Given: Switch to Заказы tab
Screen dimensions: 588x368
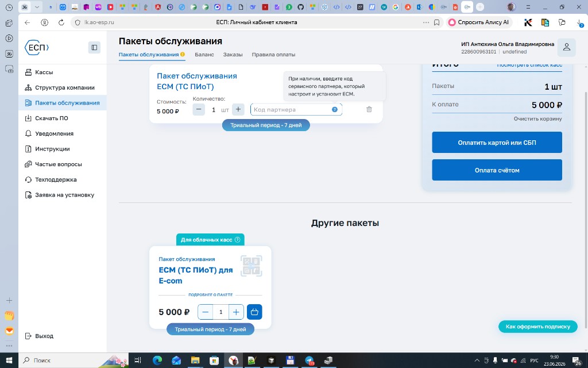Looking at the screenshot, I should 233,55.
